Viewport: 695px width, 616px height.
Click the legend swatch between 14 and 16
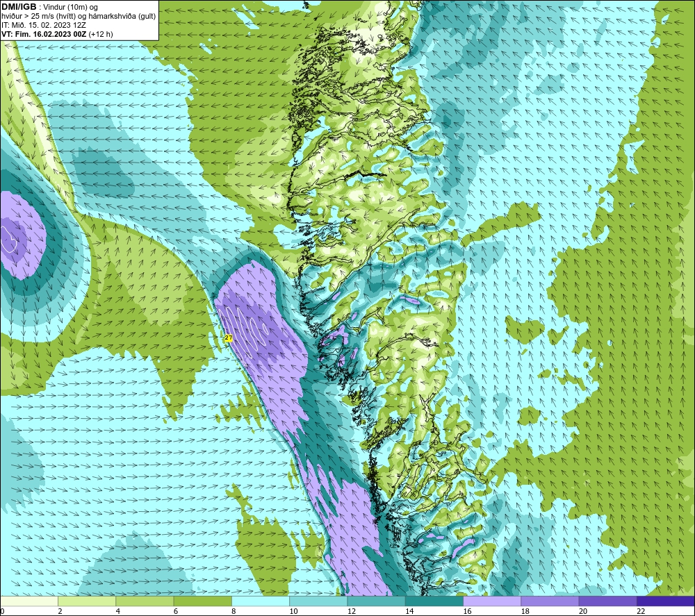pos(434,601)
